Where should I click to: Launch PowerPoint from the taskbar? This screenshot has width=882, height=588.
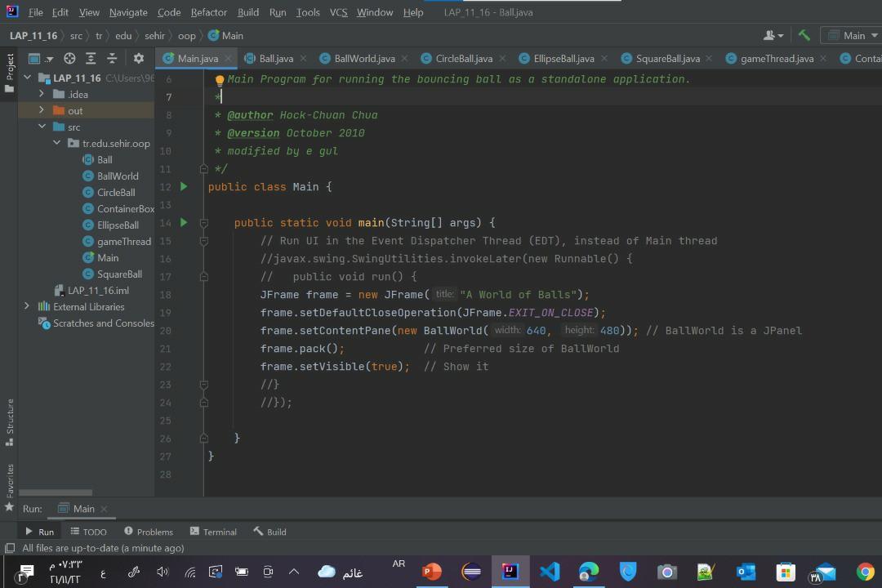tap(431, 572)
